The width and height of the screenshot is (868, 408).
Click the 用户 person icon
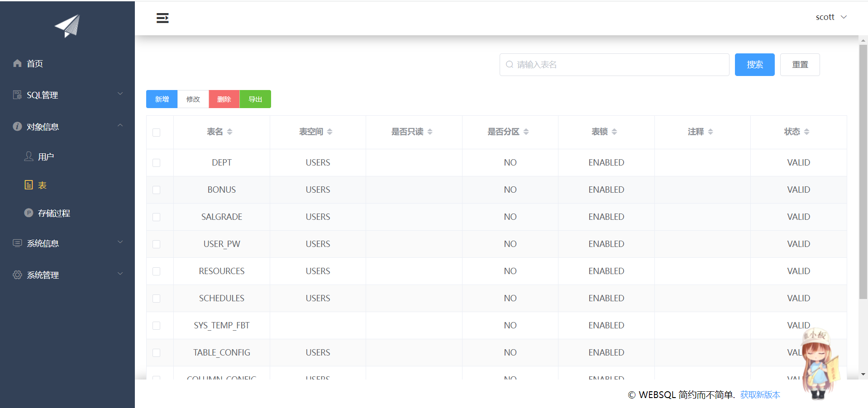[29, 157]
